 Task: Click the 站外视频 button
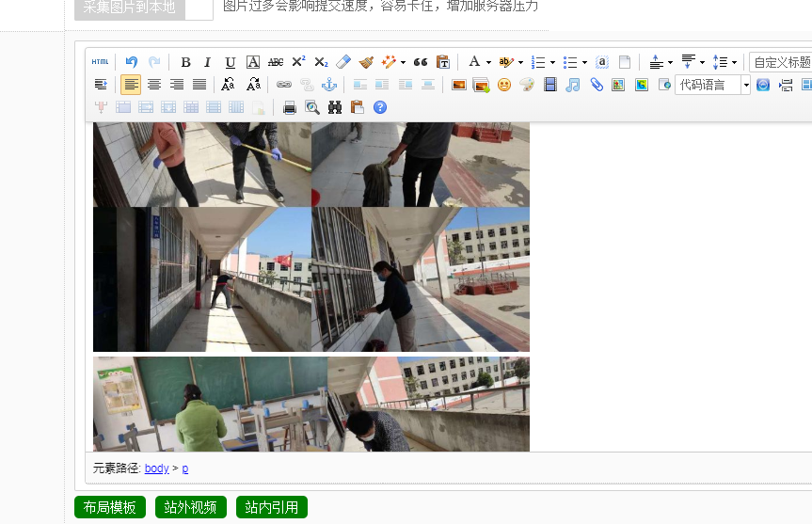(191, 508)
